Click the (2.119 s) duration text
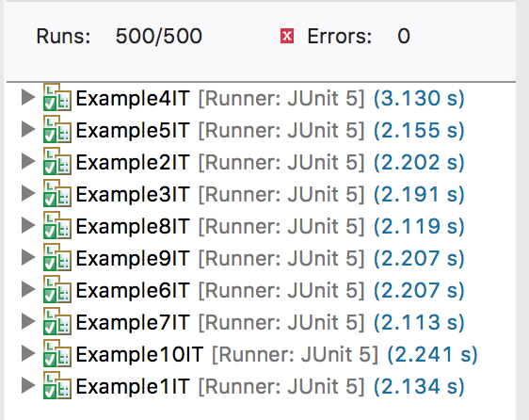The image size is (529, 420). coord(419,227)
